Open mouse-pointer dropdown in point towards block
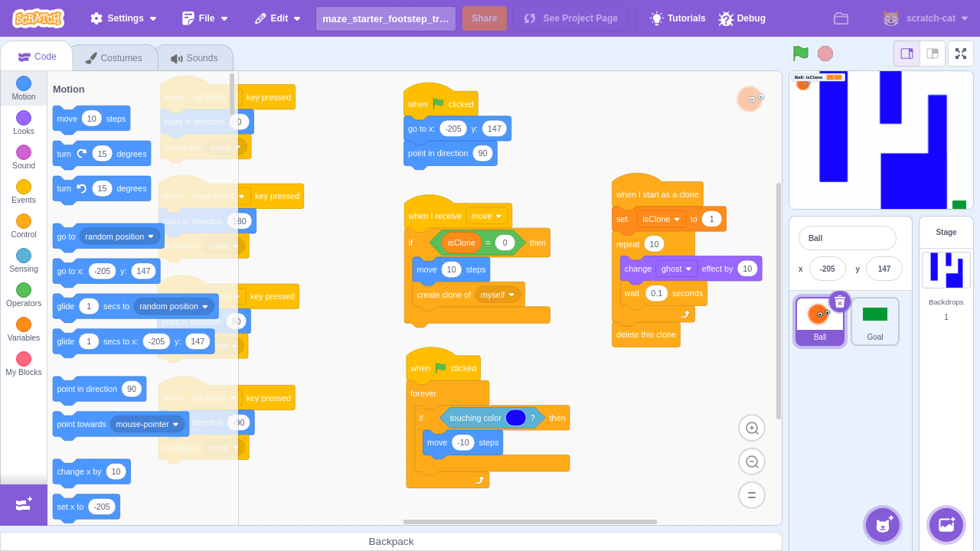 pyautogui.click(x=148, y=424)
